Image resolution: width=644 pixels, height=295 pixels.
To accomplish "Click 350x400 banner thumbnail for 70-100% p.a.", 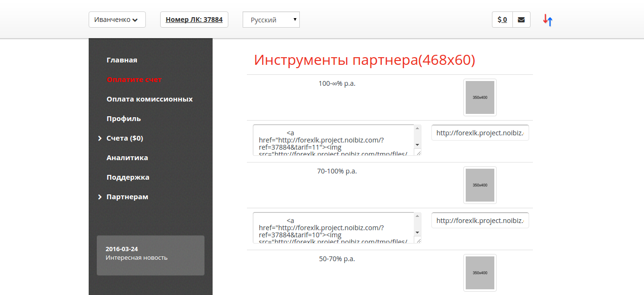I will click(480, 185).
